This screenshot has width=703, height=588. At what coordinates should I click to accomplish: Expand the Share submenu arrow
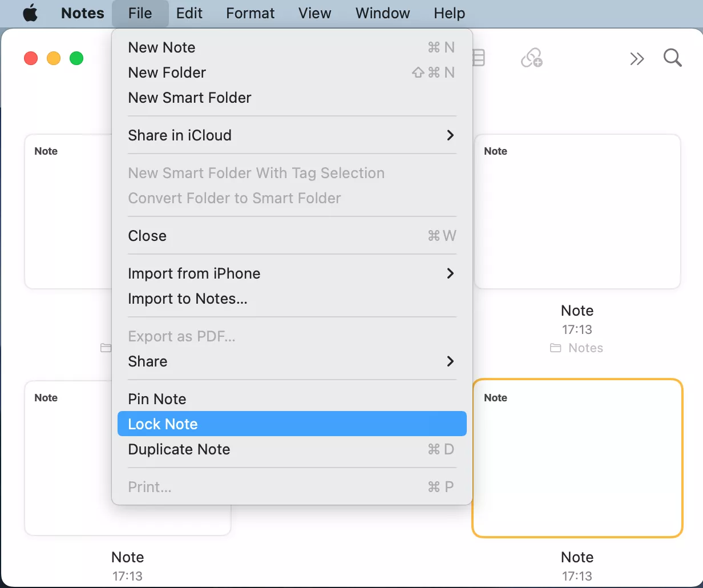coord(450,361)
